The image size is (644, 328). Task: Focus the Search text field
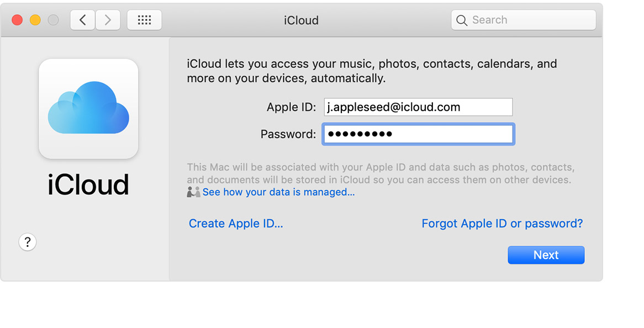pos(530,20)
